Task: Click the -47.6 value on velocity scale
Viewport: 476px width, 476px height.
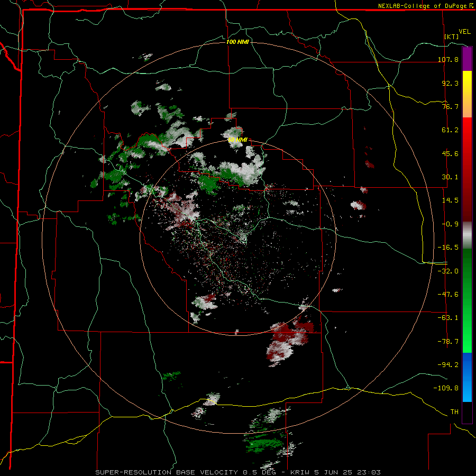Action: click(448, 295)
